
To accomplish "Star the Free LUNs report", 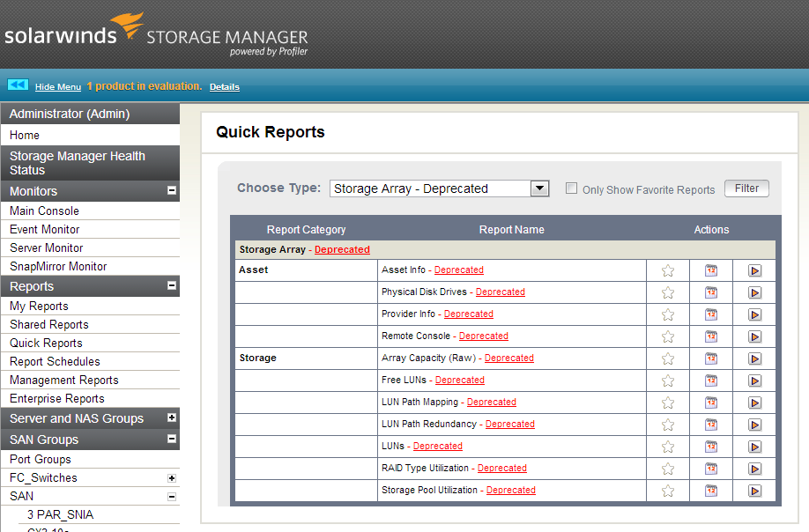I will [668, 381].
